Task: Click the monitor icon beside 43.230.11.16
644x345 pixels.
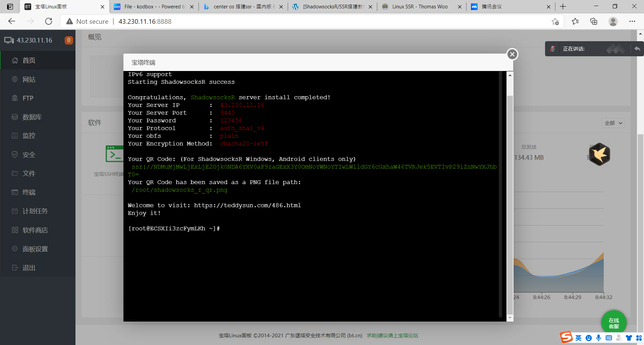Action: tap(9, 40)
